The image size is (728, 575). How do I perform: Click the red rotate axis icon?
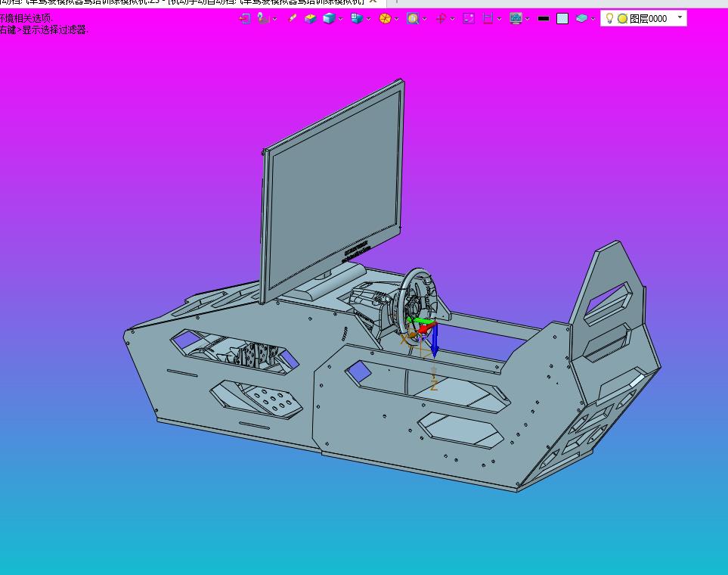point(441,19)
